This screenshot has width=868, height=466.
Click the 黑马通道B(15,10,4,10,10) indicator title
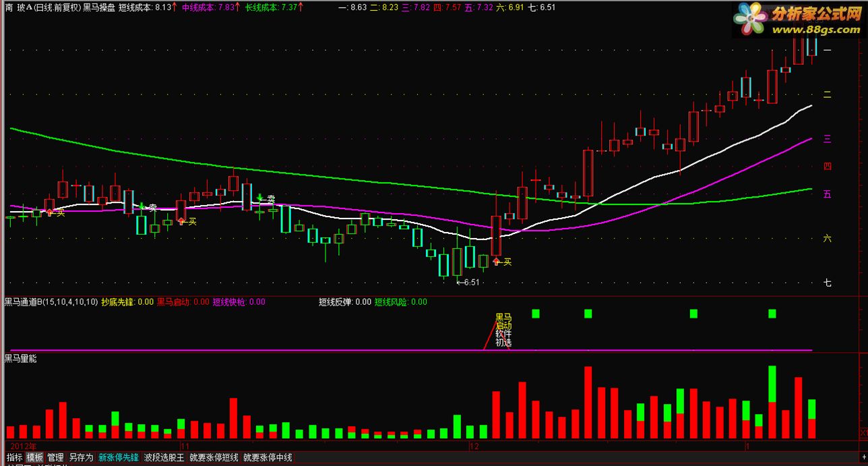[51, 302]
